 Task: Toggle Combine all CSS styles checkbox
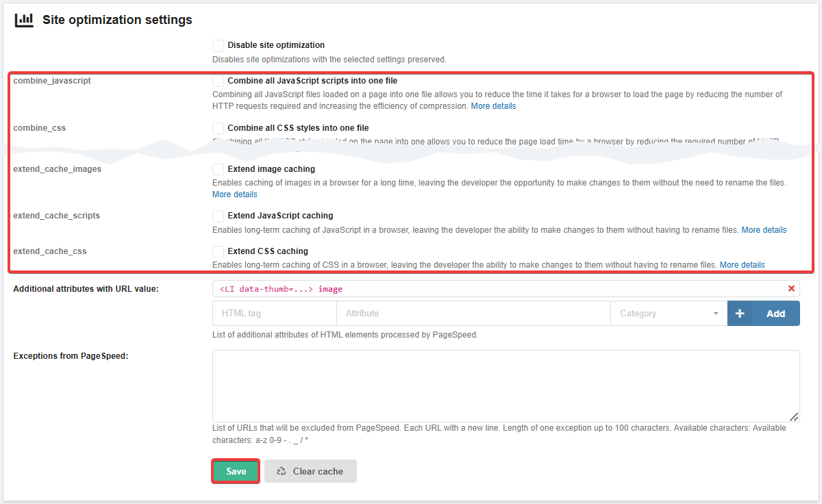[x=219, y=128]
